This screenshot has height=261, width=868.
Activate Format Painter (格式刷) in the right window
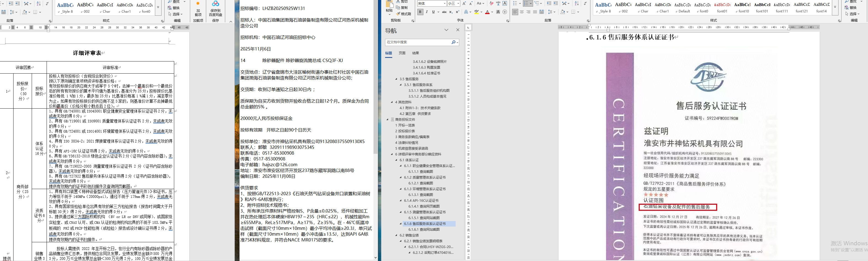click(x=403, y=14)
